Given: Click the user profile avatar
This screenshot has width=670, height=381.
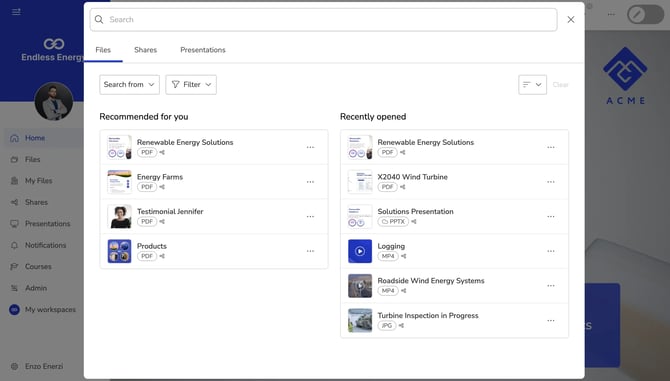Looking at the screenshot, I should [53, 102].
